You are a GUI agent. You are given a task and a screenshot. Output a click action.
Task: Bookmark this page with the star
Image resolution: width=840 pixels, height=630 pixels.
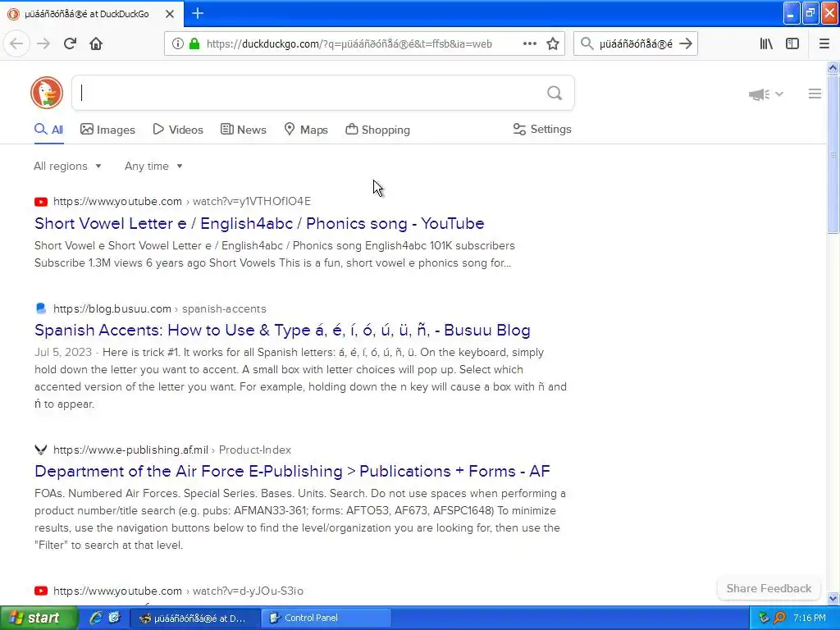tap(553, 43)
